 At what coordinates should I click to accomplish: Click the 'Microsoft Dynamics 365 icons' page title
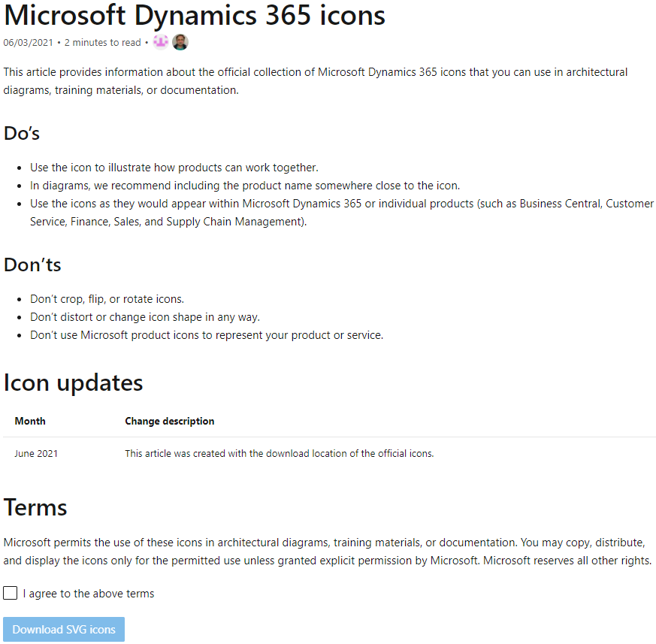[195, 16]
